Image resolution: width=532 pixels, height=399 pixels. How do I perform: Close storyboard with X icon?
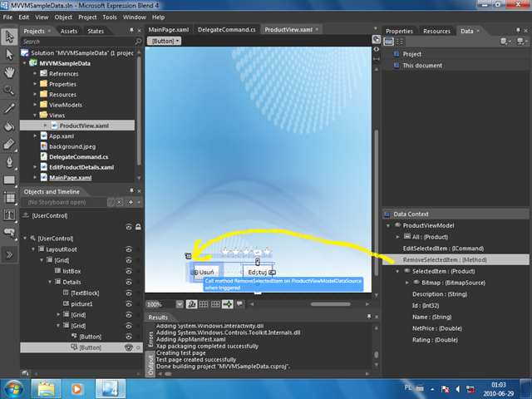pyautogui.click(x=119, y=202)
